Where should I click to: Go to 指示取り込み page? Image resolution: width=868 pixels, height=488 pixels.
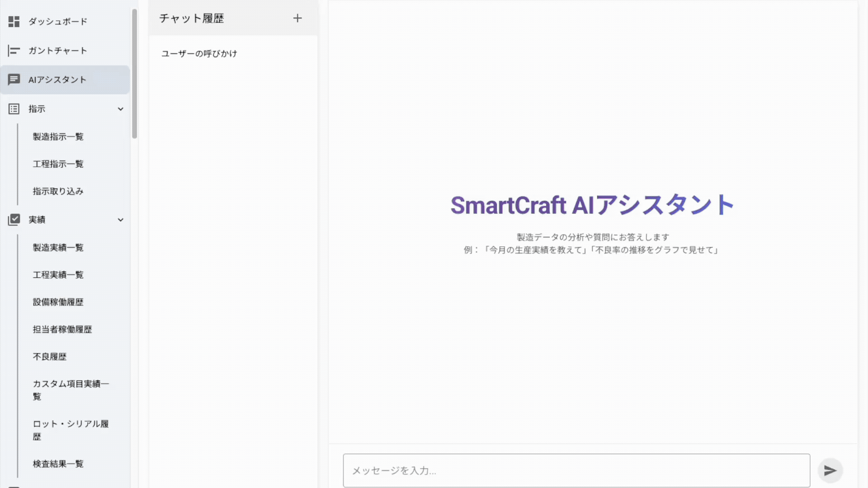[58, 191]
